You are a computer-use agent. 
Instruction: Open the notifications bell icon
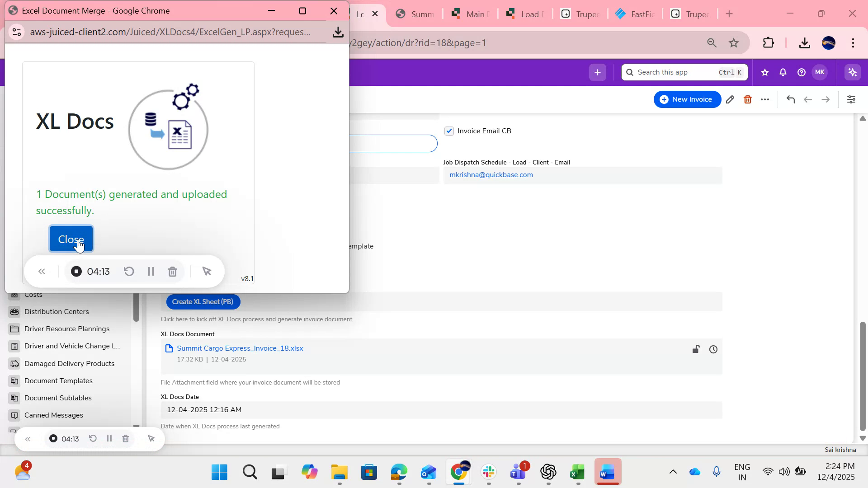pyautogui.click(x=783, y=72)
